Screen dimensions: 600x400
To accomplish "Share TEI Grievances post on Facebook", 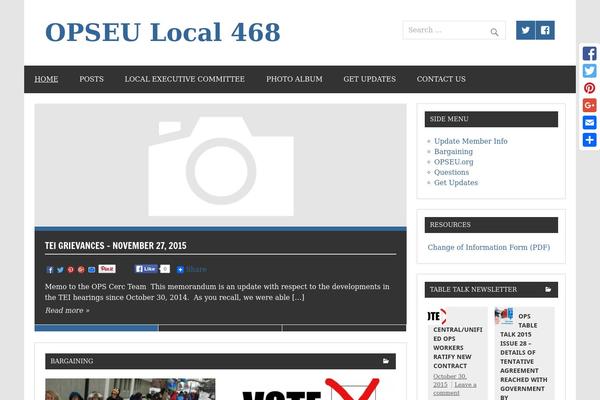I will [x=50, y=270].
